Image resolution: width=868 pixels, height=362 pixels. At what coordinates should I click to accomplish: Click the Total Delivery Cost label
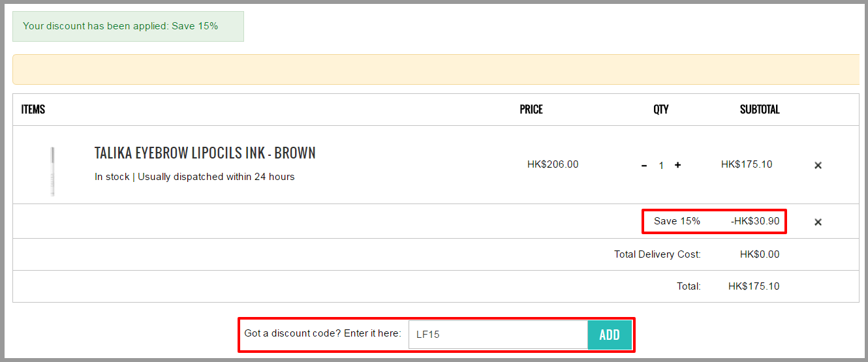click(x=657, y=254)
